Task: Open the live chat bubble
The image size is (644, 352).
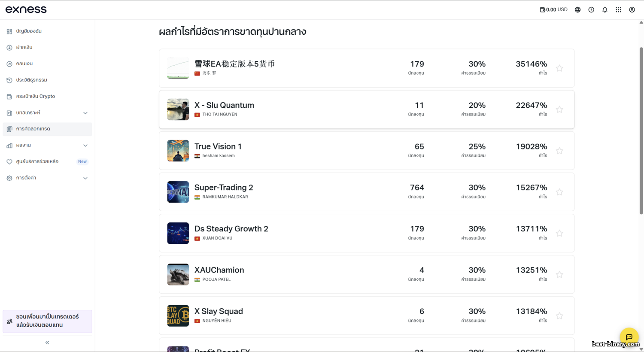Action: point(629,337)
